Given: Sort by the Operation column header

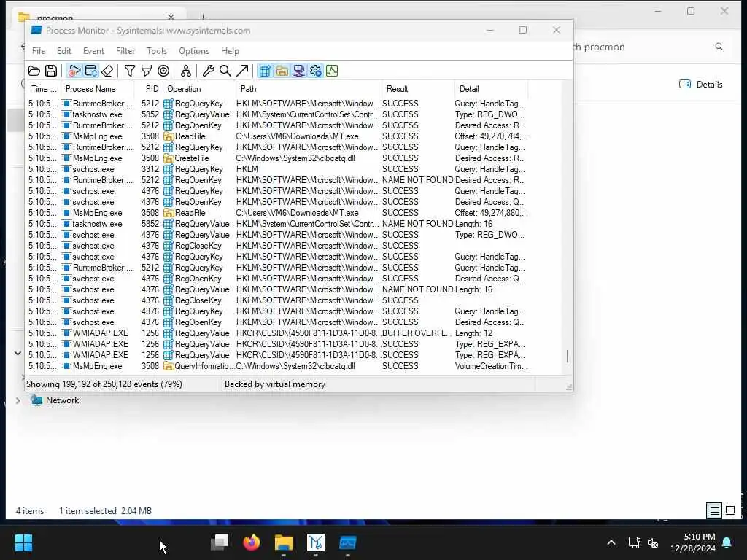Looking at the screenshot, I should pos(200,89).
